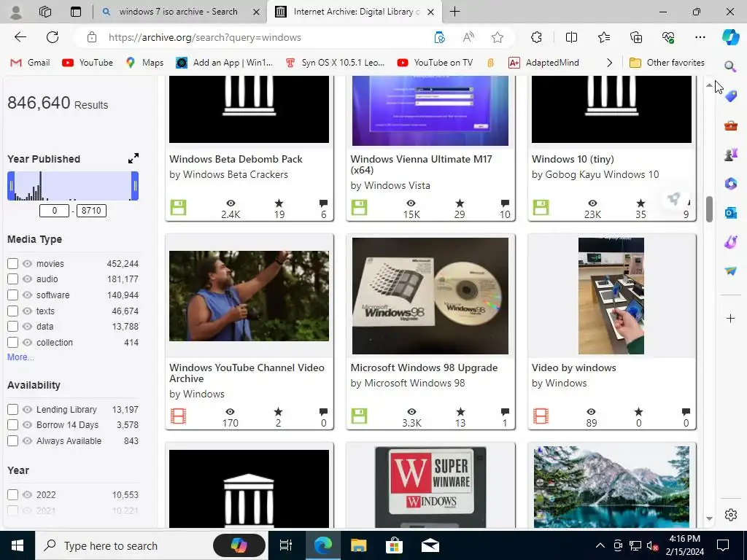The width and height of the screenshot is (747, 560).
Task: Open sidebar search magnifier
Action: pyautogui.click(x=730, y=66)
